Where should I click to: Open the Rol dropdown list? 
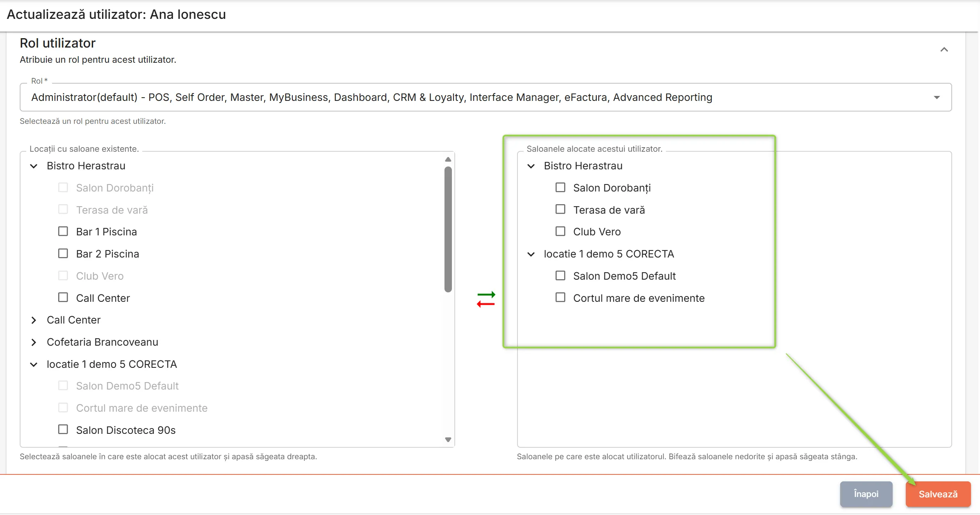pos(485,97)
